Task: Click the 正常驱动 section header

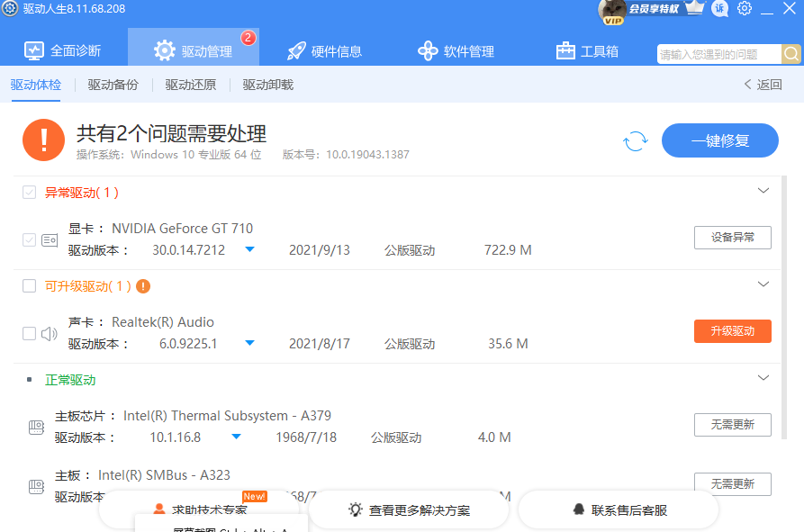Action: 70,380
